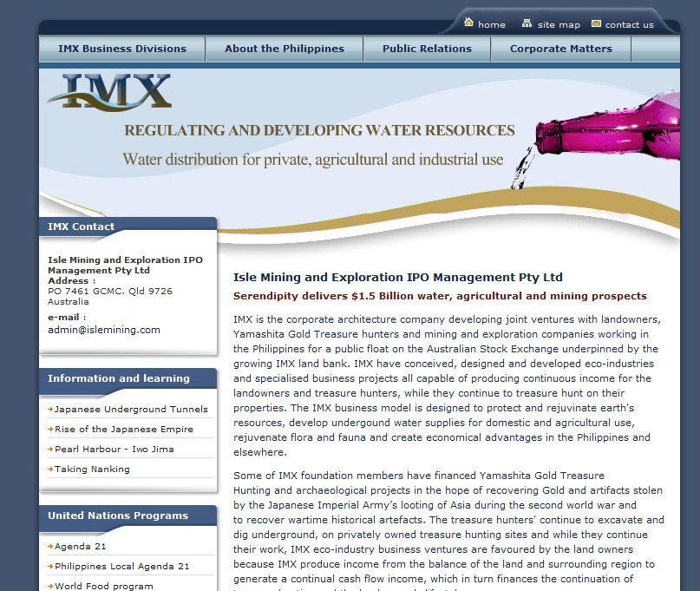
Task: Click arrow bullet beside Agenda 21
Action: click(x=50, y=547)
